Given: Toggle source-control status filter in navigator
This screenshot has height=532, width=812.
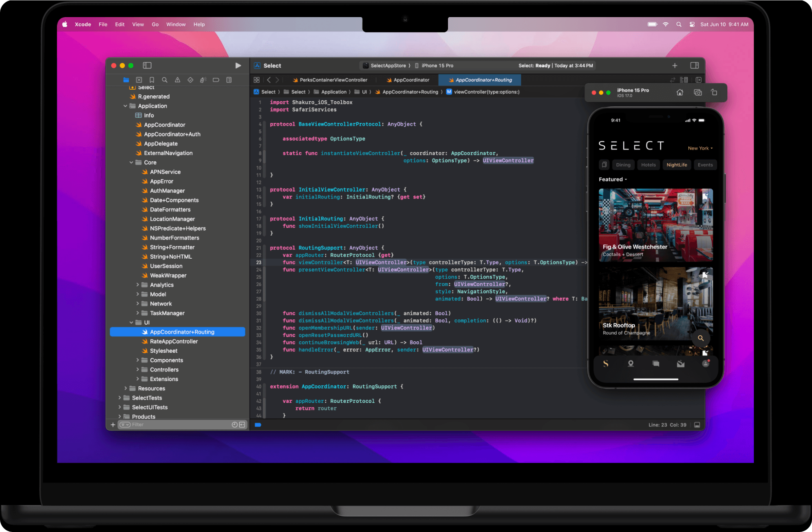Looking at the screenshot, I should coord(242,425).
